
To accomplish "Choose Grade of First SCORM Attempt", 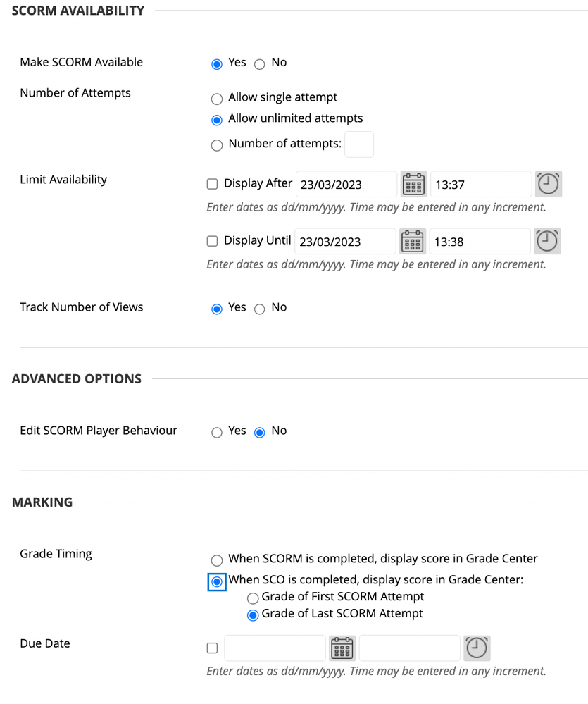I will [x=253, y=598].
